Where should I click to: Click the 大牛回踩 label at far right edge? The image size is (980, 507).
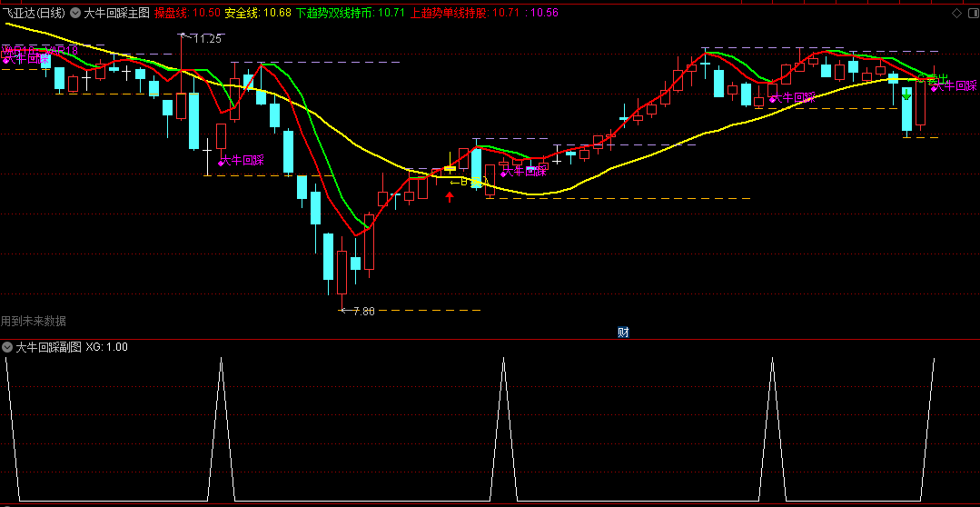[x=955, y=87]
